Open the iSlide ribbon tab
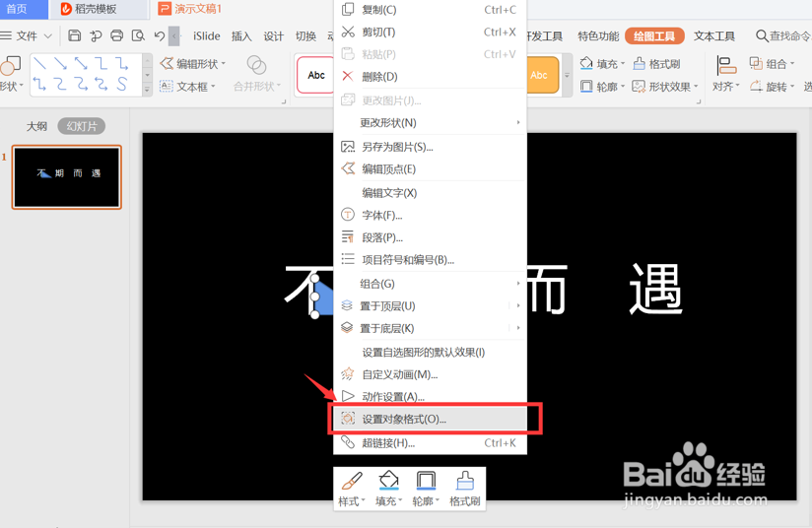The image size is (812, 528). pyautogui.click(x=207, y=35)
